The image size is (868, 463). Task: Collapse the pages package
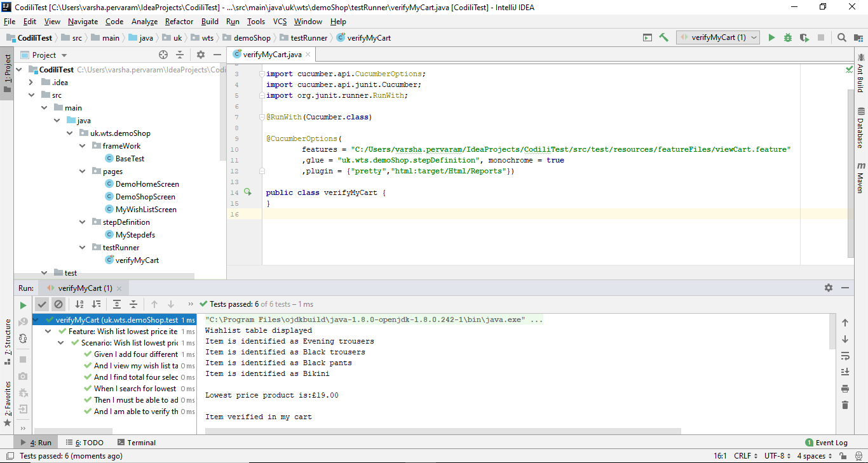point(83,171)
